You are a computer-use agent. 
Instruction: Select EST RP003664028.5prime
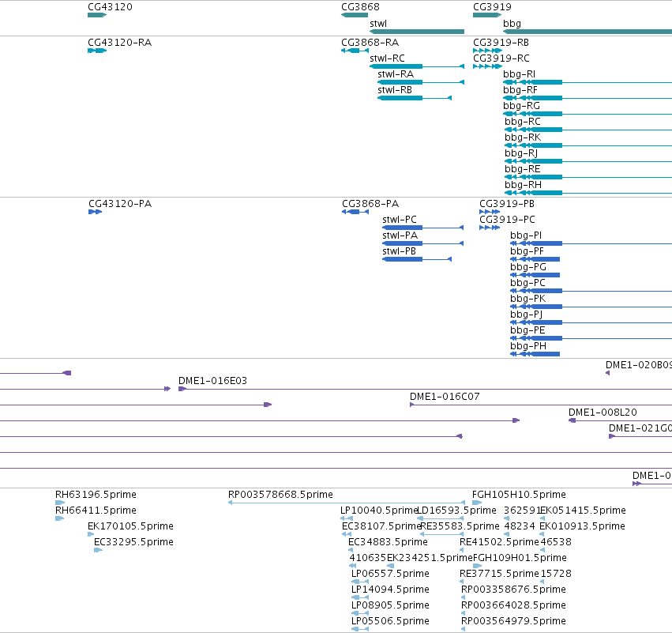[x=513, y=606]
